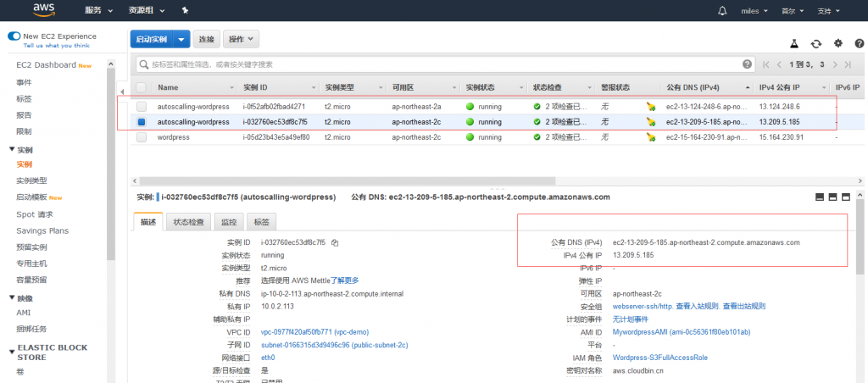Click the 连接 connect button
This screenshot has height=383, width=868.
point(207,39)
